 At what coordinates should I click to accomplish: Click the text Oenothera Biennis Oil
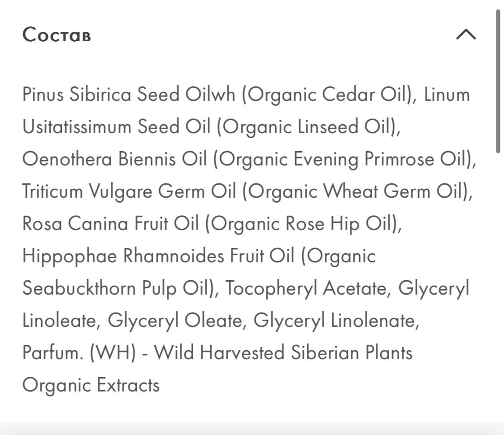114,159
